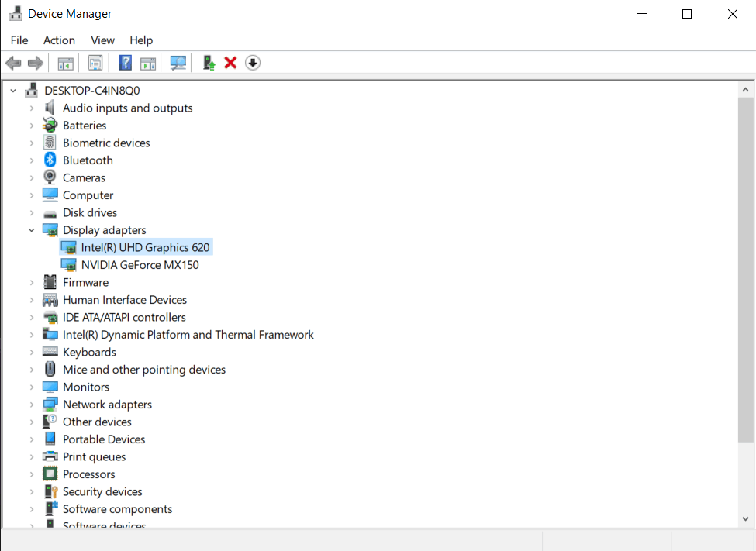Click the Back arrow toolbar icon
The image size is (756, 551).
tap(13, 63)
